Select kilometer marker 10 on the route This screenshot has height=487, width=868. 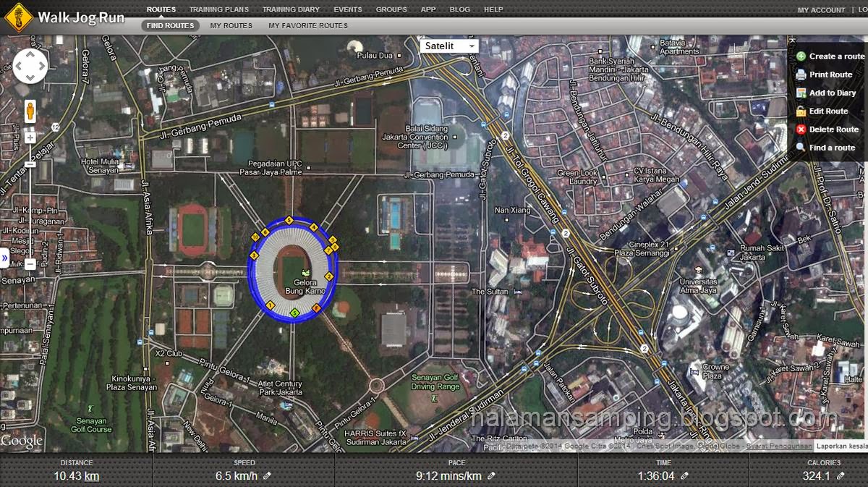coord(255,237)
